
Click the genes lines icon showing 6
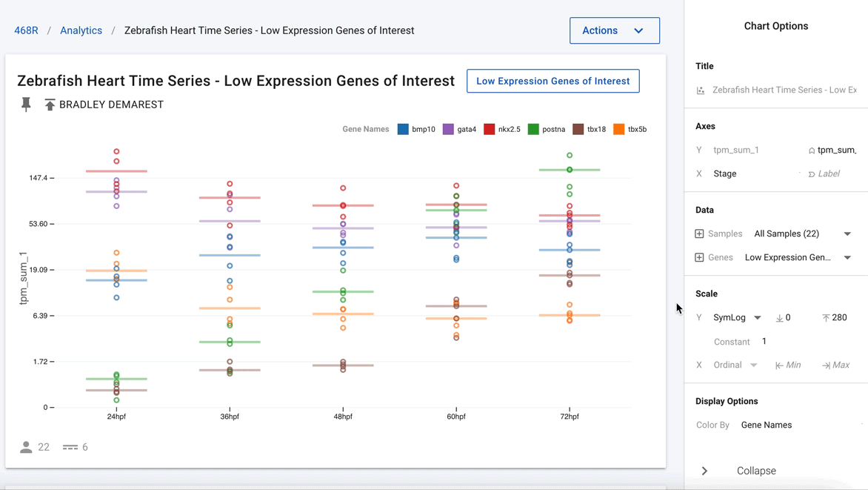coord(70,447)
